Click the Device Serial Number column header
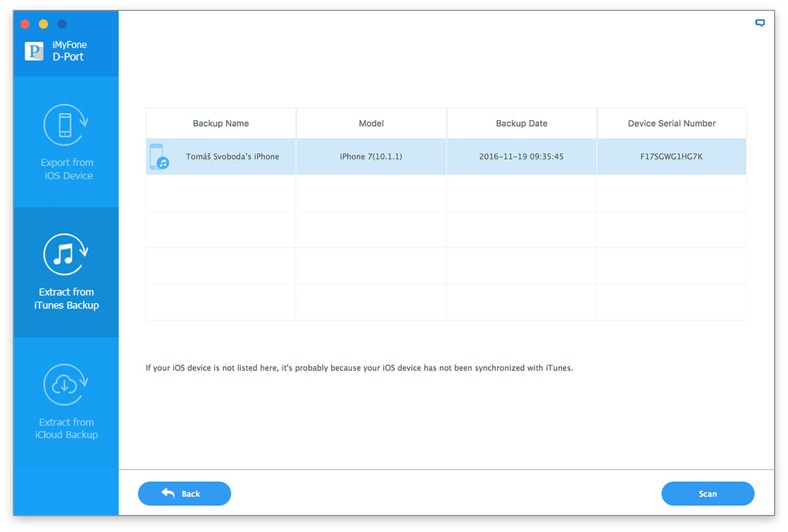This screenshot has height=532, width=788. click(671, 123)
